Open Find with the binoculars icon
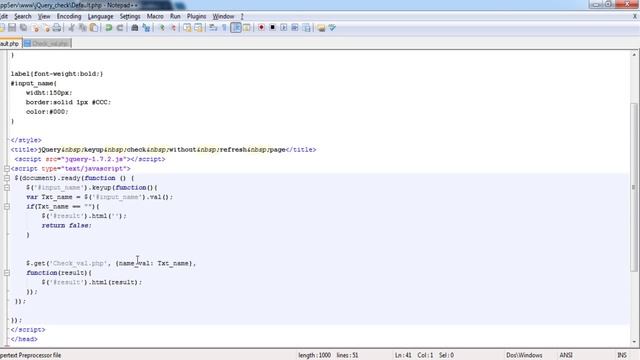This screenshot has width=640, height=360. pos(134,28)
